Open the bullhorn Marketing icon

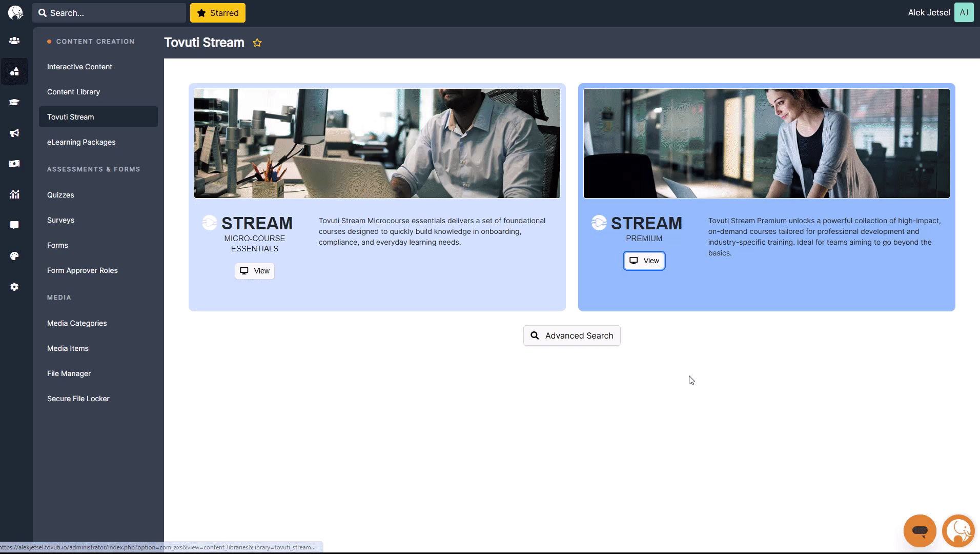click(14, 133)
